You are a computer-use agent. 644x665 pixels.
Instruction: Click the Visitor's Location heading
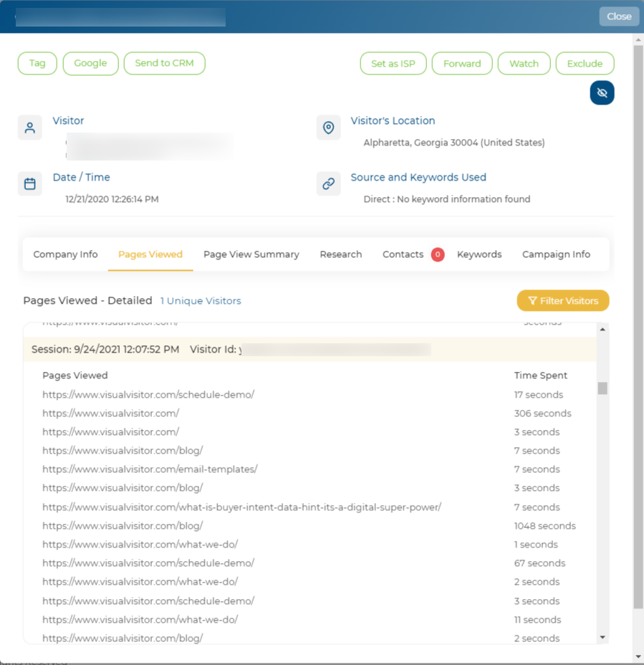(393, 120)
